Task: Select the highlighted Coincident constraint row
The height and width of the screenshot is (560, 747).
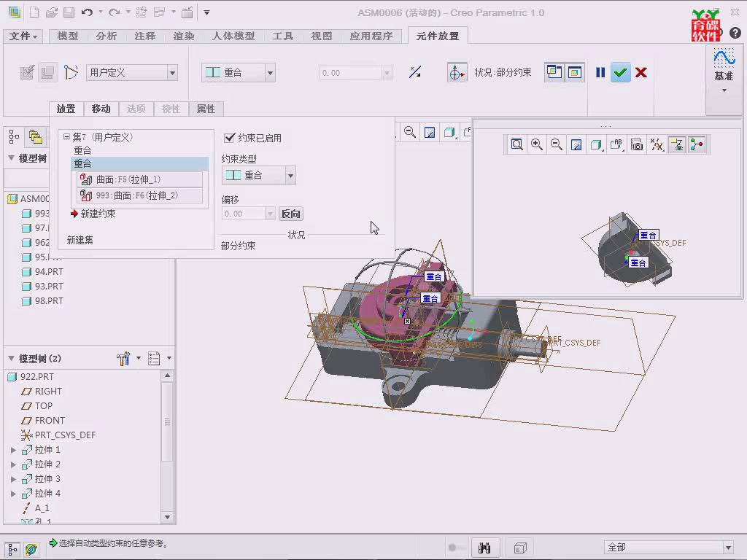Action: pos(139,163)
